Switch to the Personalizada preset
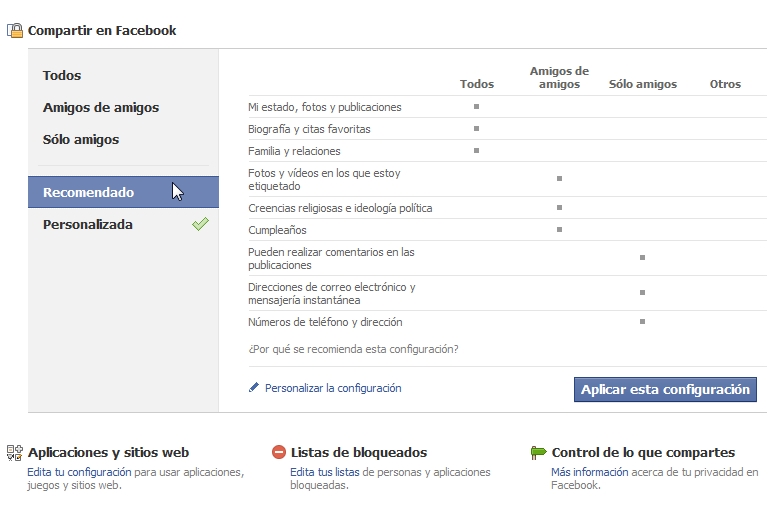The width and height of the screenshot is (774, 517). point(88,225)
